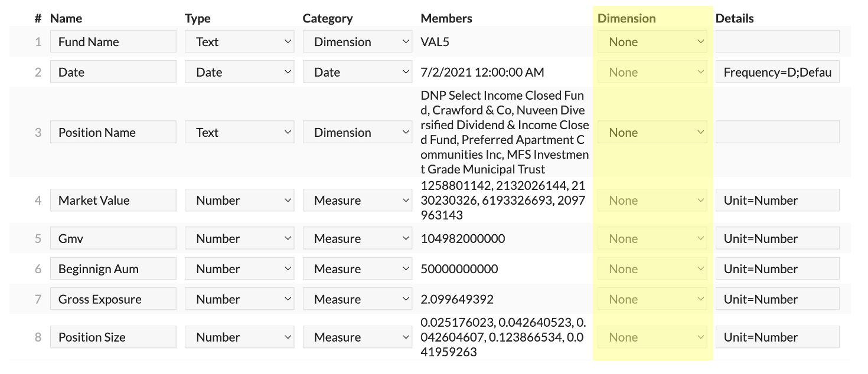Edit the Fund Name name field
Viewport: 868px width, 374px height.
point(113,42)
